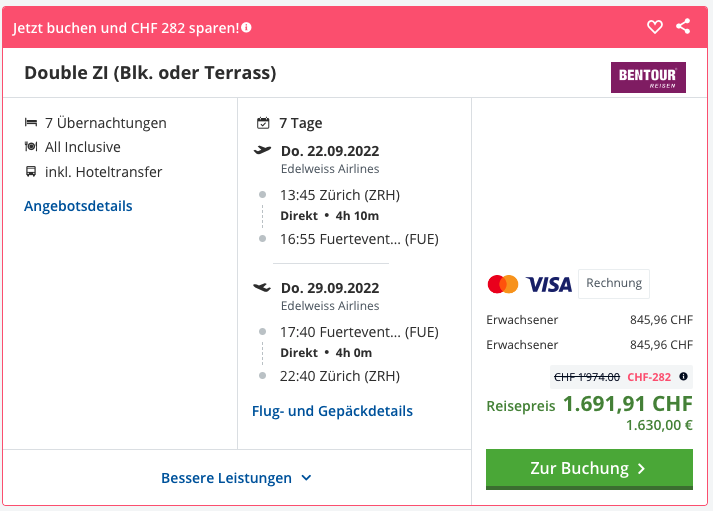713x511 pixels.
Task: Click the bed icon for 7 Übernachtungen
Action: coord(31,123)
